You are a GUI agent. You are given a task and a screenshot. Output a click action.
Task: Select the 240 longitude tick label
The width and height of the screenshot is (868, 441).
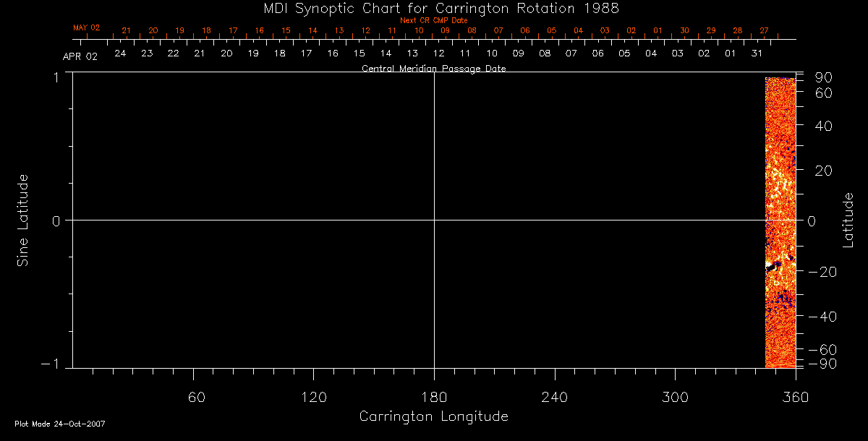click(554, 397)
